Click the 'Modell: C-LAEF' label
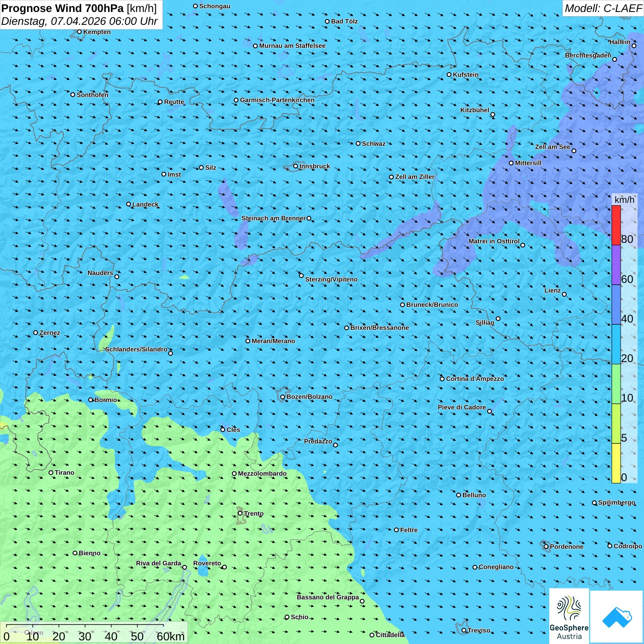This screenshot has width=644, height=644. [x=603, y=8]
